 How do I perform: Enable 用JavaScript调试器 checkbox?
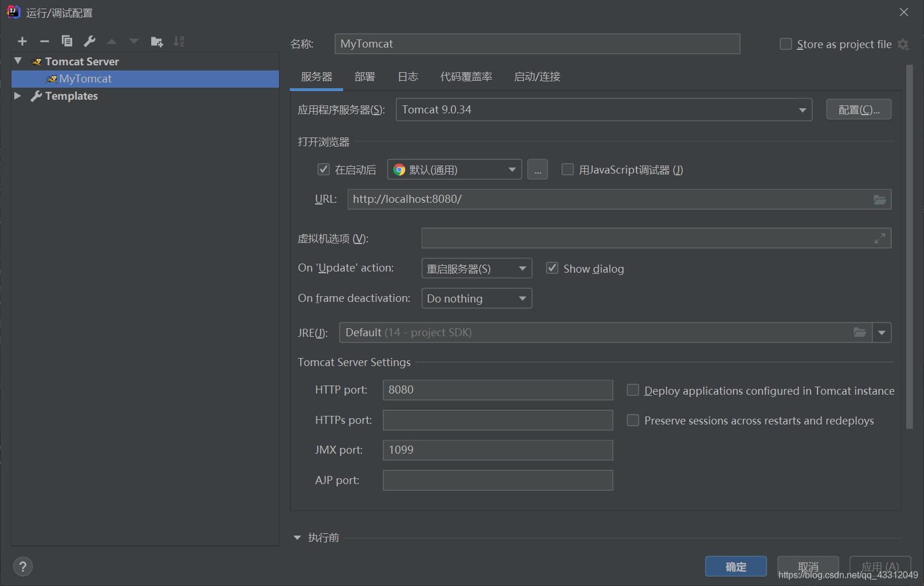tap(568, 169)
